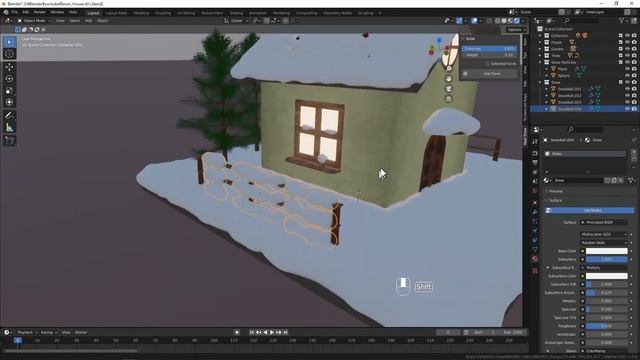The height and width of the screenshot is (360, 640).
Task: Choose the Move tool
Action: tap(9, 67)
